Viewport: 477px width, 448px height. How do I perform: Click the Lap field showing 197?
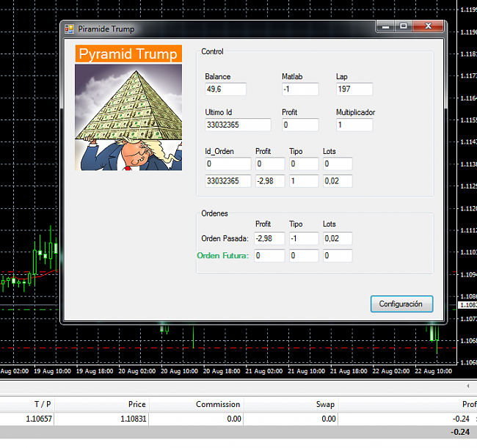point(354,89)
